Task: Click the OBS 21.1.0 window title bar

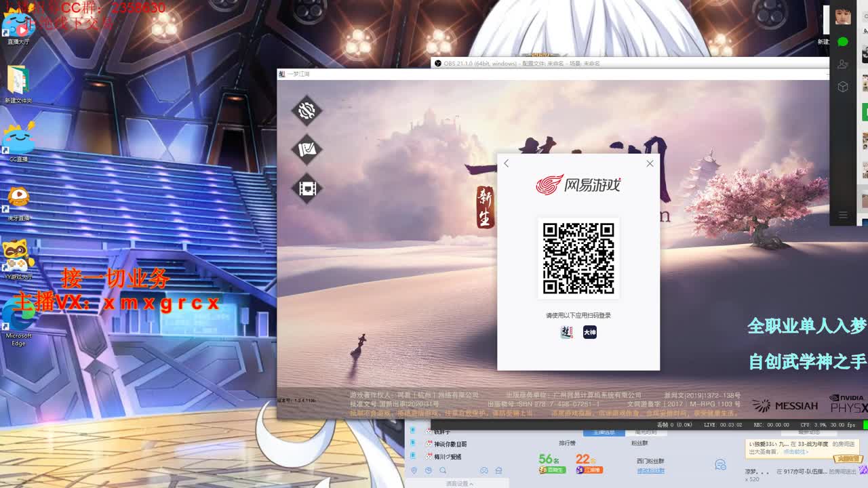Action: coord(631,63)
